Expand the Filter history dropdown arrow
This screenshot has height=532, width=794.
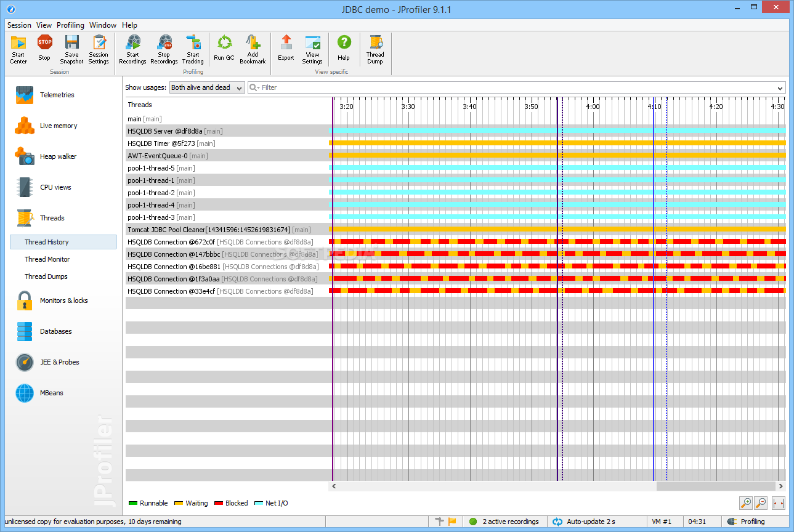click(780, 88)
